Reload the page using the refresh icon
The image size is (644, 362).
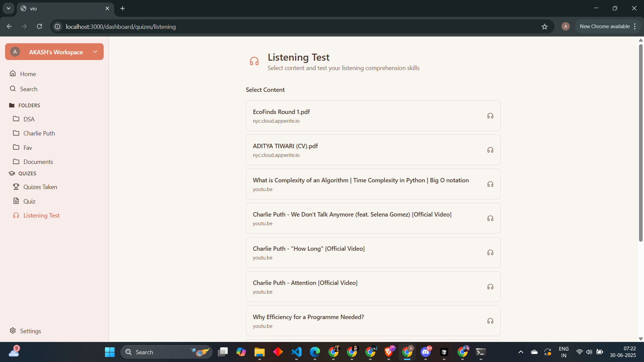coord(39,26)
